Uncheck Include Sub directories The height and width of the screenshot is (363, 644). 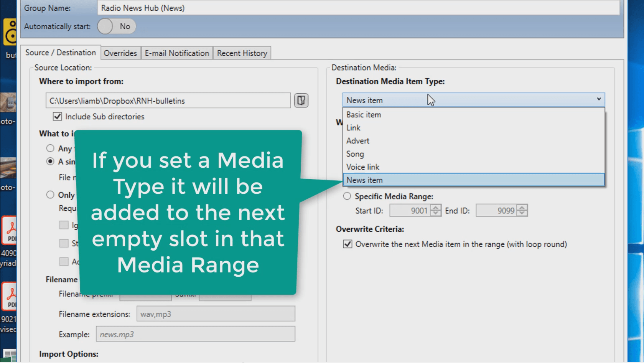click(x=58, y=117)
